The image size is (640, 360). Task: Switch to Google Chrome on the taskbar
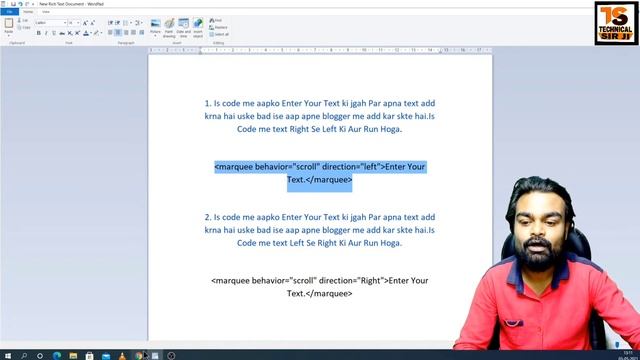[139, 356]
